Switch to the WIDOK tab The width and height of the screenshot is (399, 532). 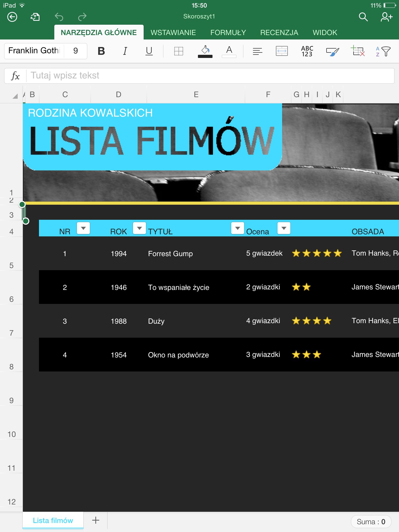click(325, 32)
